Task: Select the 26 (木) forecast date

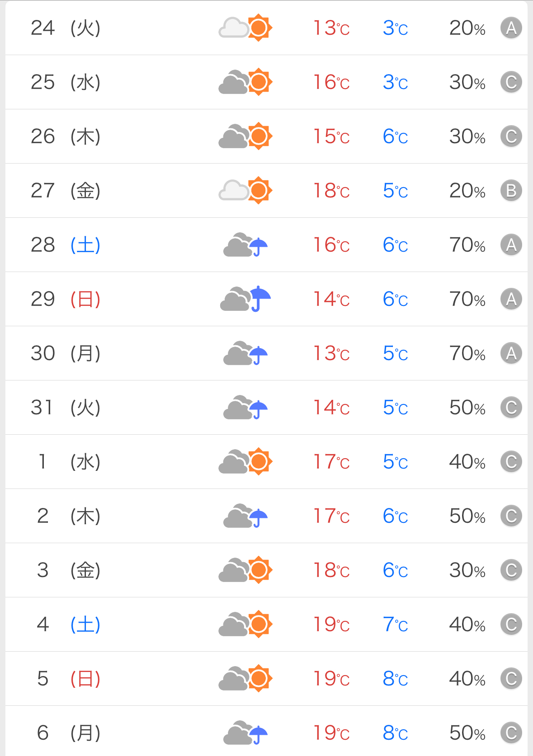Action: point(65,136)
